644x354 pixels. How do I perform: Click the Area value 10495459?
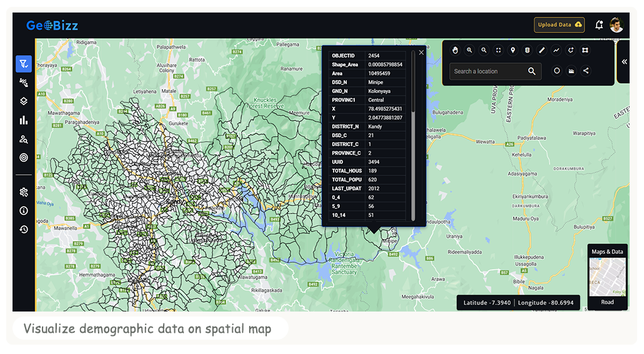pos(379,74)
